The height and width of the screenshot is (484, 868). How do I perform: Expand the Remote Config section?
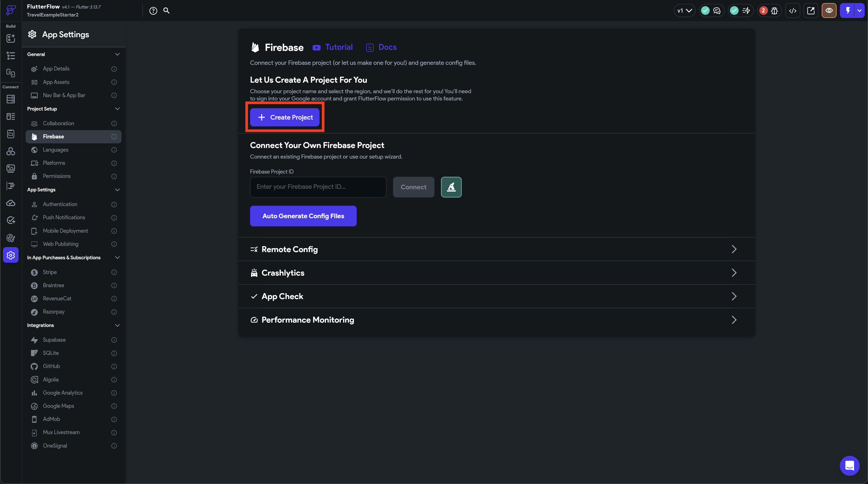pyautogui.click(x=734, y=249)
